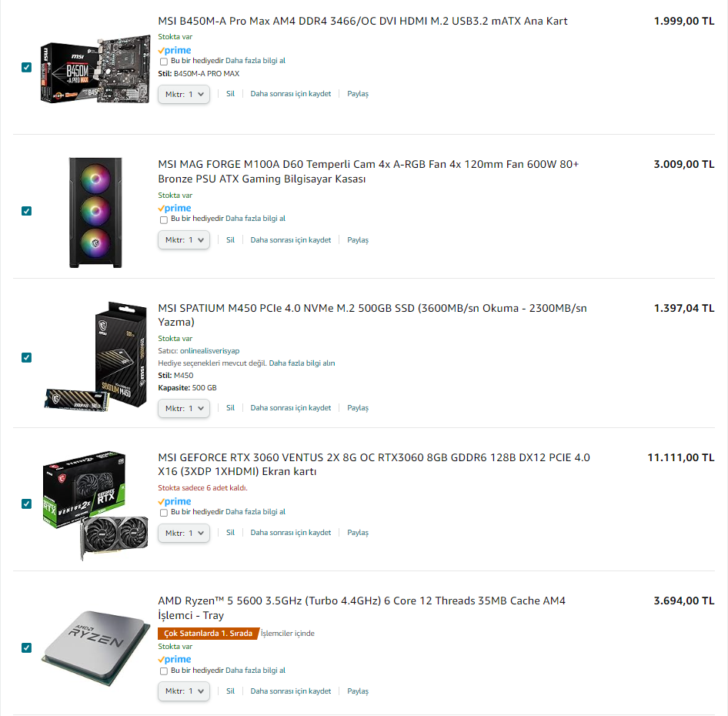Mark the MSI MAG FORGE case as a gift
Screen dimensions: 728x716
163,219
